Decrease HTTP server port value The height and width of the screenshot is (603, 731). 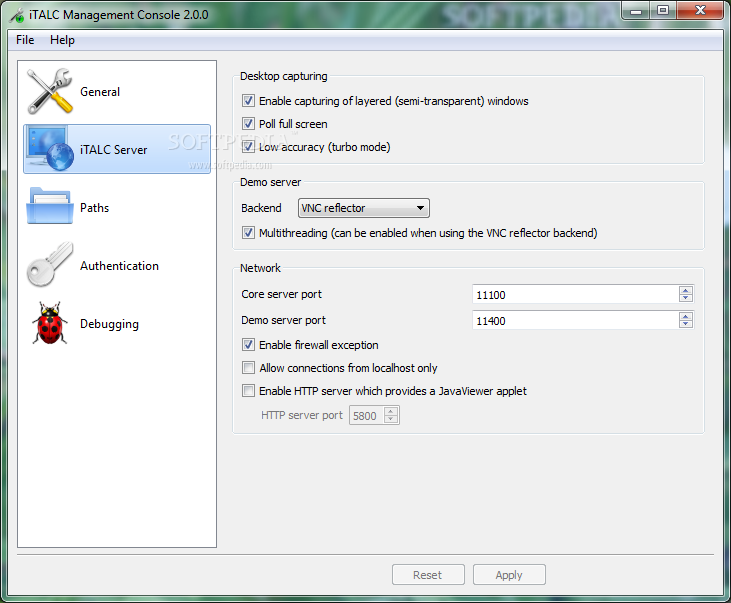tap(391, 419)
